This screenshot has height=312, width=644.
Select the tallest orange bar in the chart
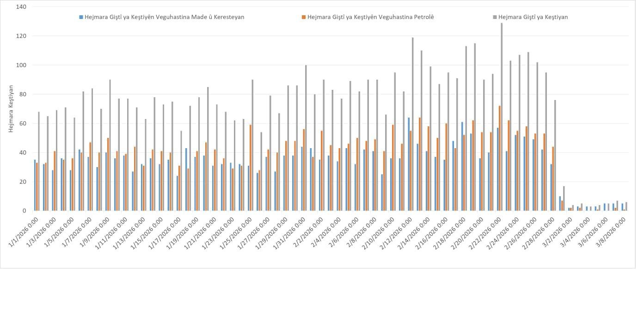tap(499, 158)
